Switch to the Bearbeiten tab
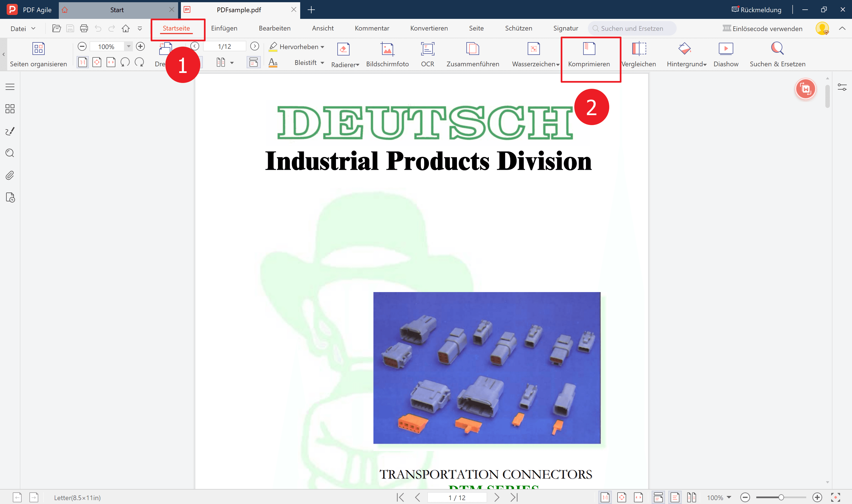This screenshot has height=504, width=852. click(x=275, y=29)
